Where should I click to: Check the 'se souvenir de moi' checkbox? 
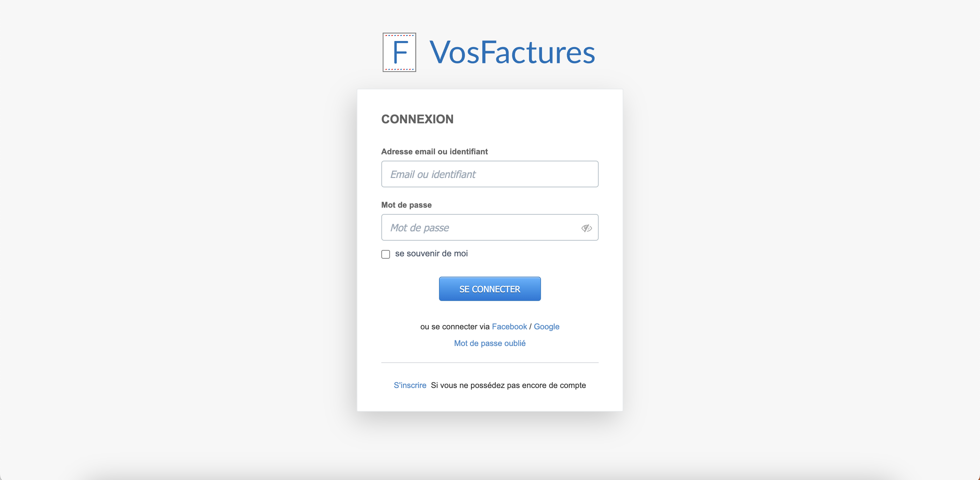[385, 254]
